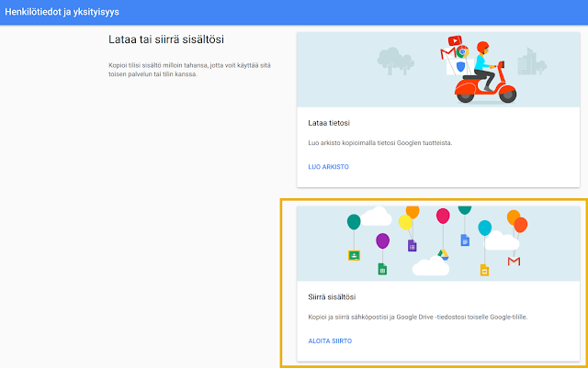This screenshot has height=368, width=588.
Task: Open the Henkilötiedot ja yksityisyys header title
Action: click(x=62, y=13)
